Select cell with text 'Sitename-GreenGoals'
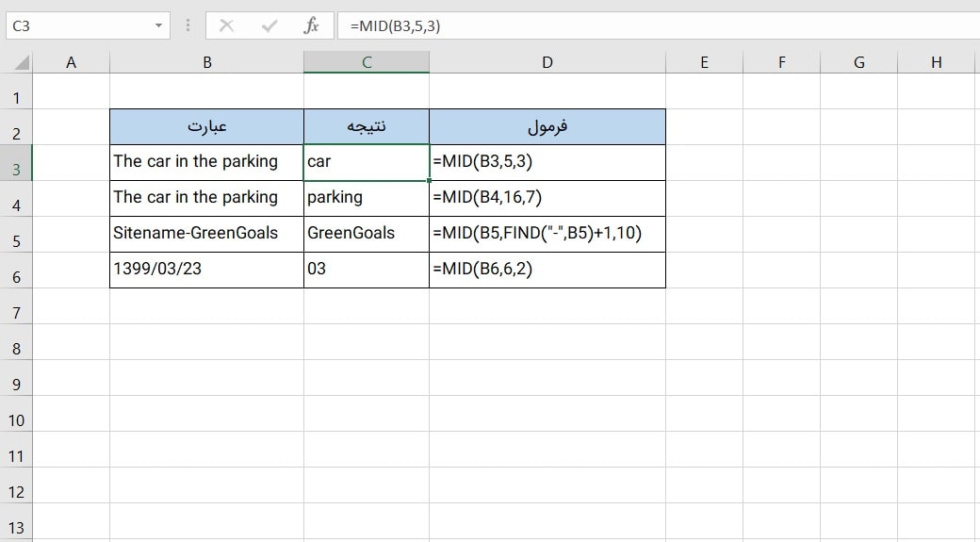Image resolution: width=980 pixels, height=542 pixels. point(206,233)
